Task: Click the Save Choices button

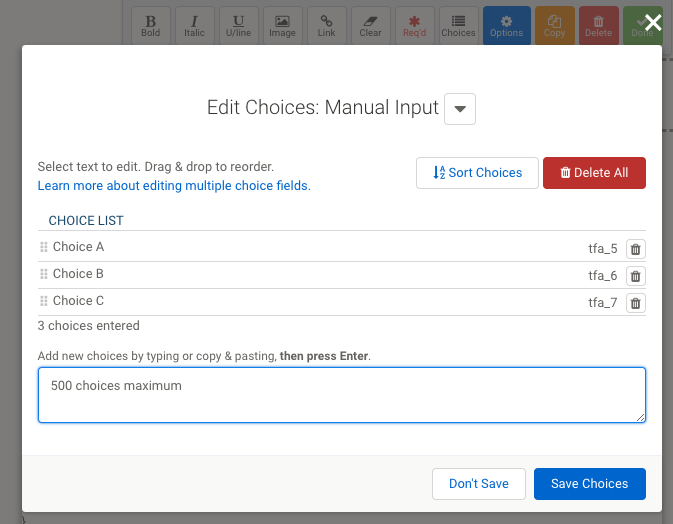Action: [590, 484]
